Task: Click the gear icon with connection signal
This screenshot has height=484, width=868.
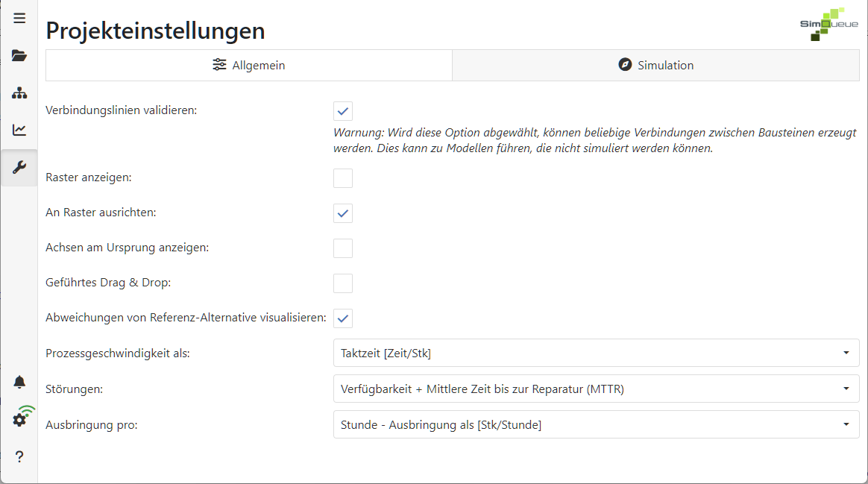Action: (19, 418)
